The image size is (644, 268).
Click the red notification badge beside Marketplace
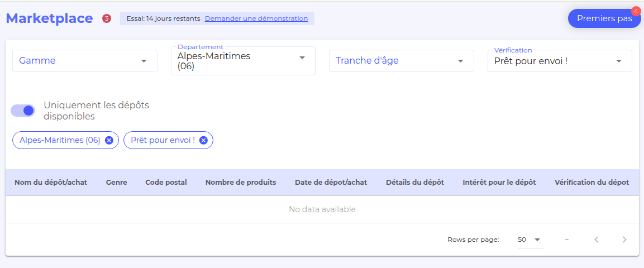click(x=107, y=18)
